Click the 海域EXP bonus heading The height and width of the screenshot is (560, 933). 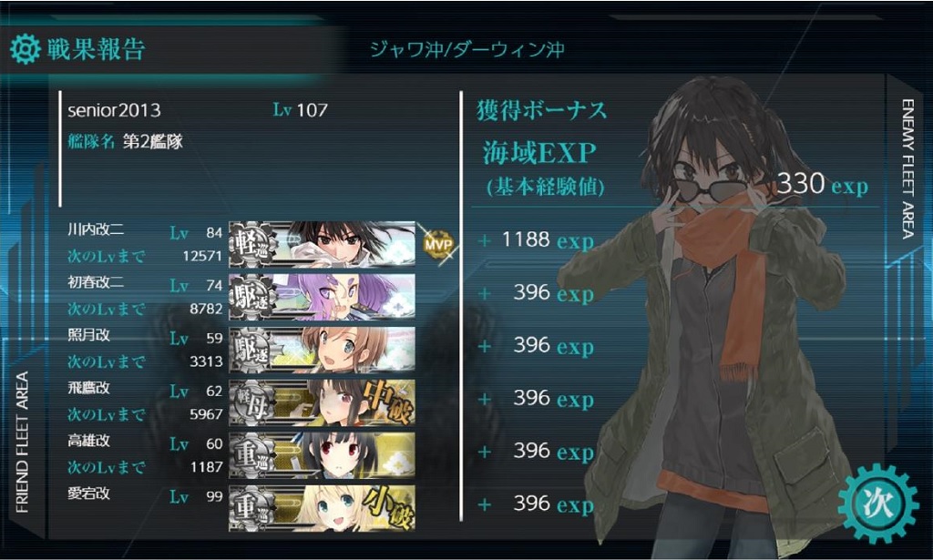point(539,153)
